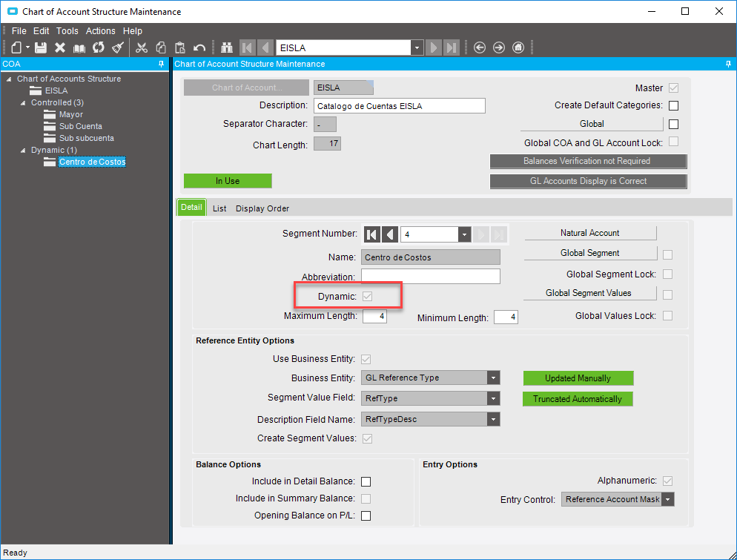Screen dimensions: 737x560
Task: Open Search with the binoculars icon
Action: [x=227, y=47]
